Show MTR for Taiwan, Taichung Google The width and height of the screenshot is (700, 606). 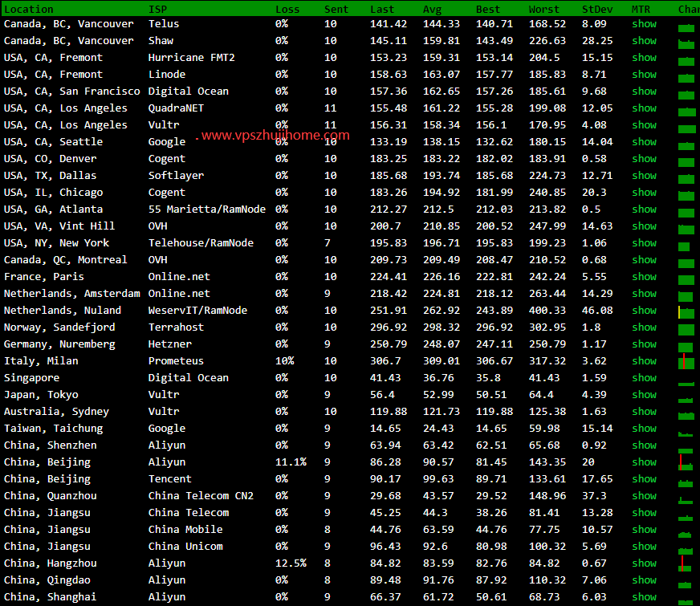coord(644,429)
